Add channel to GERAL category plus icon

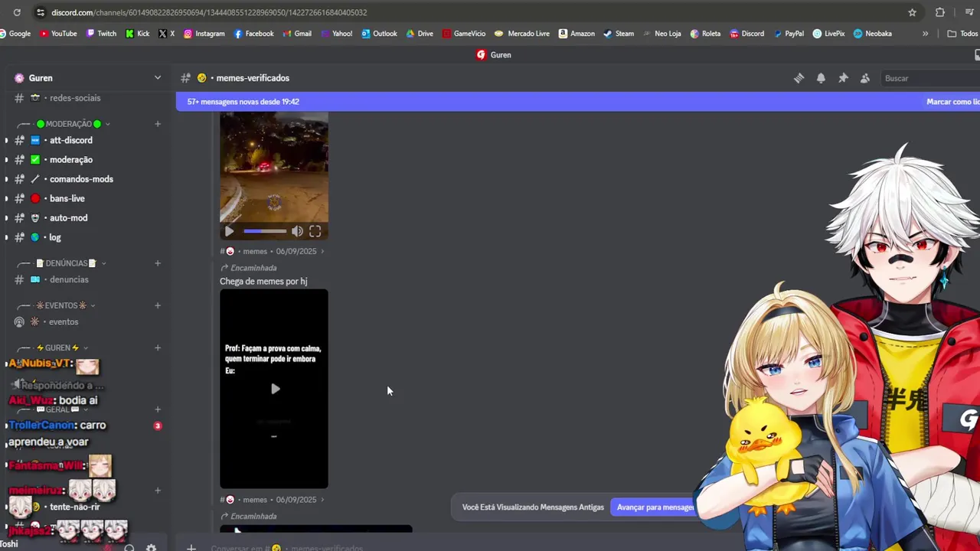coord(158,409)
